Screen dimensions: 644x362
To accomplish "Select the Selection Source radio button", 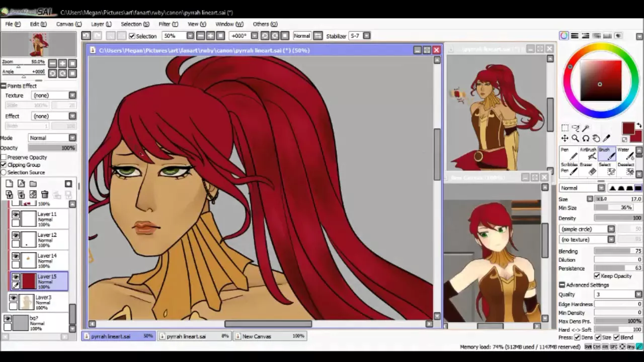I will tap(4, 172).
